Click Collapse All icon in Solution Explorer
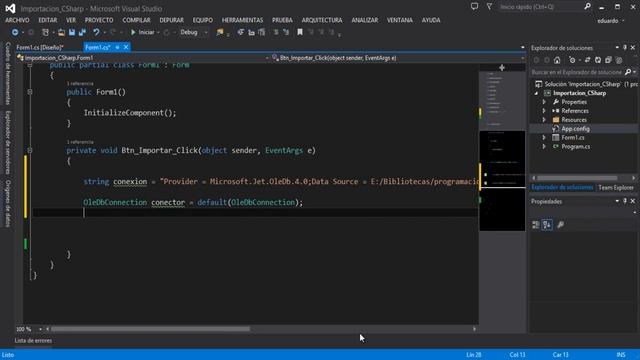The width and height of the screenshot is (640, 360). [x=608, y=60]
